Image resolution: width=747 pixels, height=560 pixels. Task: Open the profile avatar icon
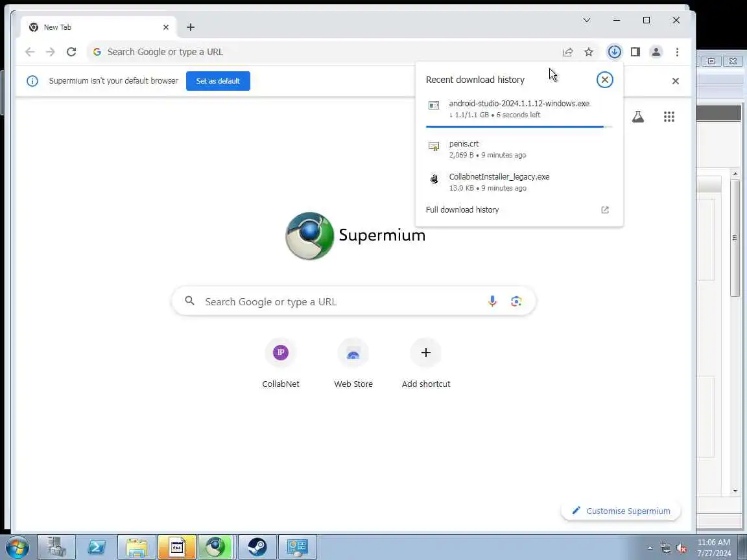click(x=656, y=52)
